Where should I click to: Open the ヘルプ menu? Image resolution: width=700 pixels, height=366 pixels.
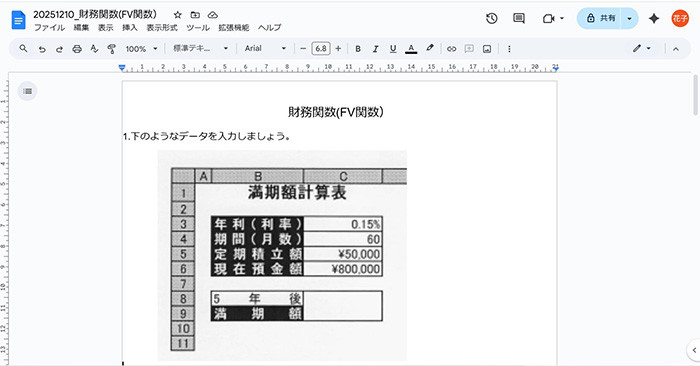(x=269, y=28)
